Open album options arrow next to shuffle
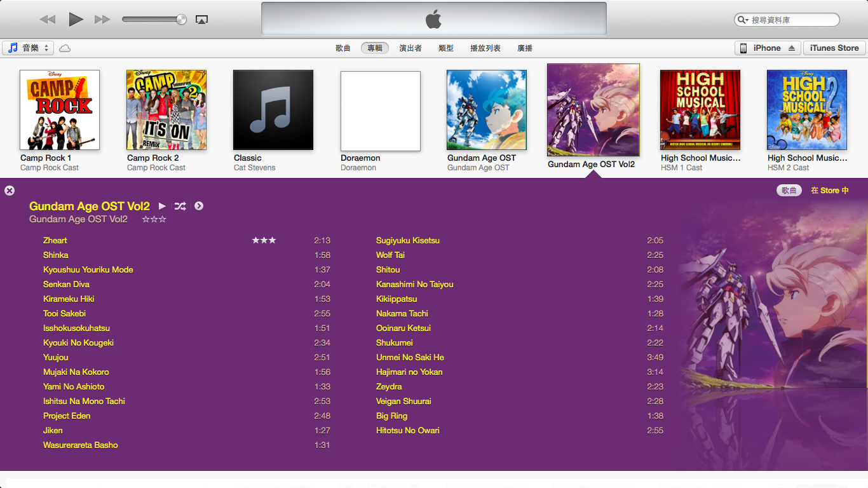Screen dimensions: 868x488 tap(199, 206)
